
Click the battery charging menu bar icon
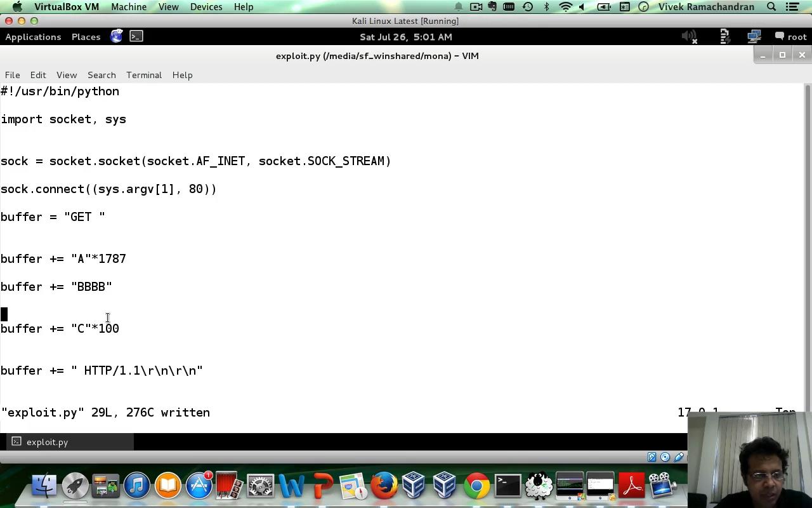pos(605,7)
